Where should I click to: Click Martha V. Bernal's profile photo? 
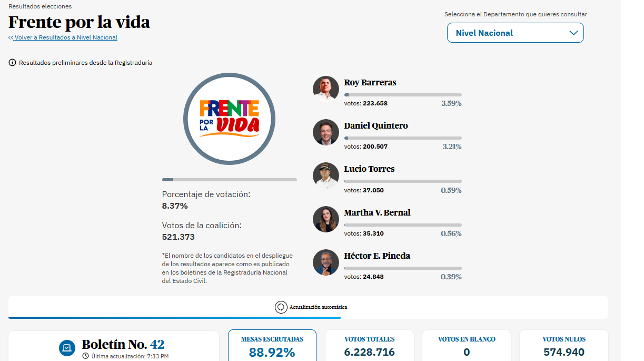point(325,219)
